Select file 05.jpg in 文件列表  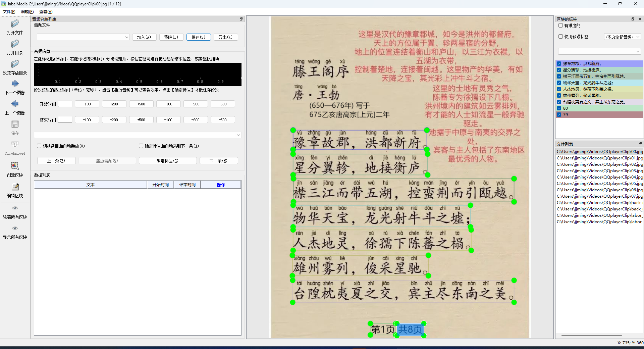600,184
